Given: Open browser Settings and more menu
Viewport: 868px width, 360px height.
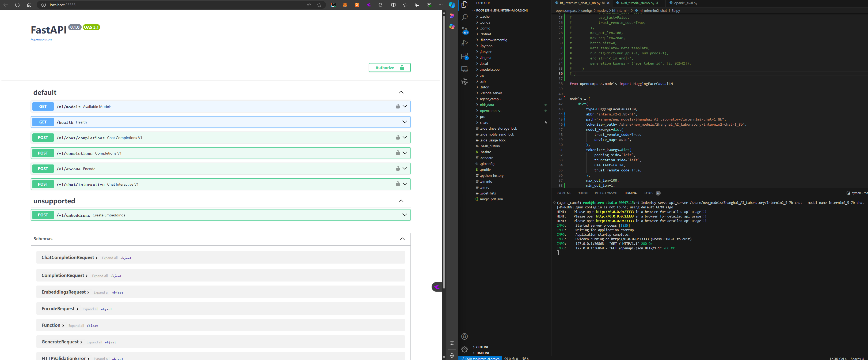Looking at the screenshot, I should pyautogui.click(x=440, y=5).
